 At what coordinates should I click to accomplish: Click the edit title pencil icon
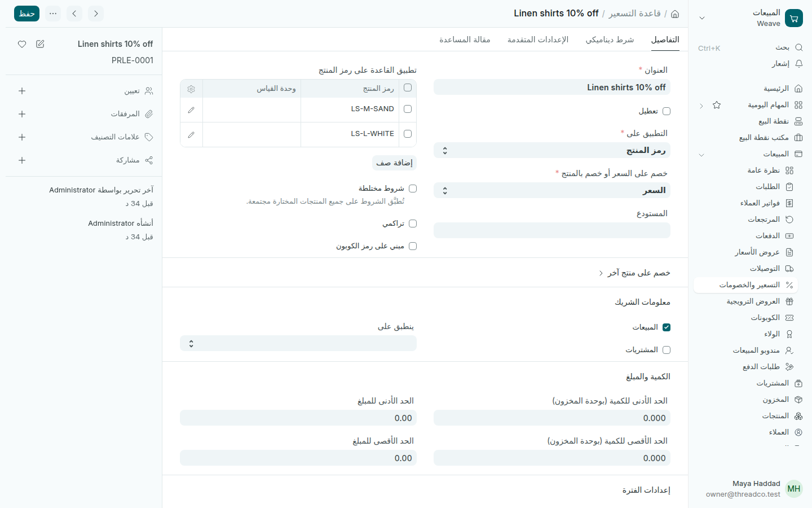coord(40,44)
